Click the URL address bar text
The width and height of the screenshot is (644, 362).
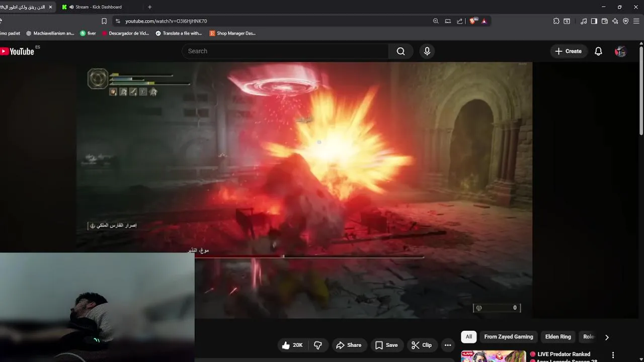pos(166,21)
